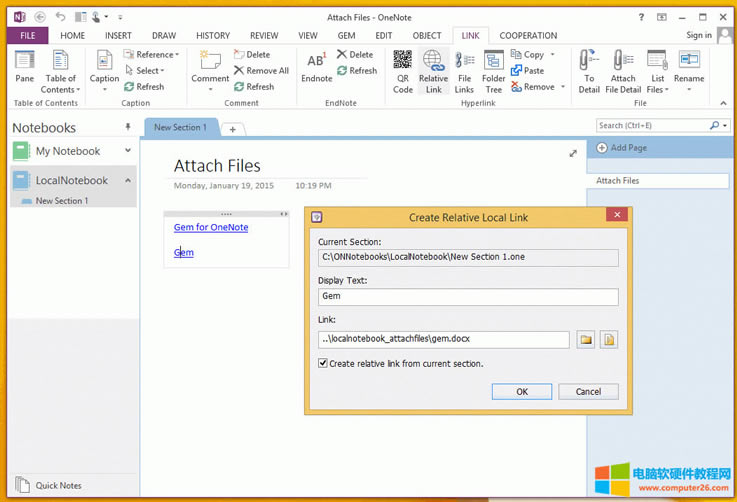This screenshot has width=737, height=502.
Task: Uncheck Create relative link from current section
Action: 323,364
